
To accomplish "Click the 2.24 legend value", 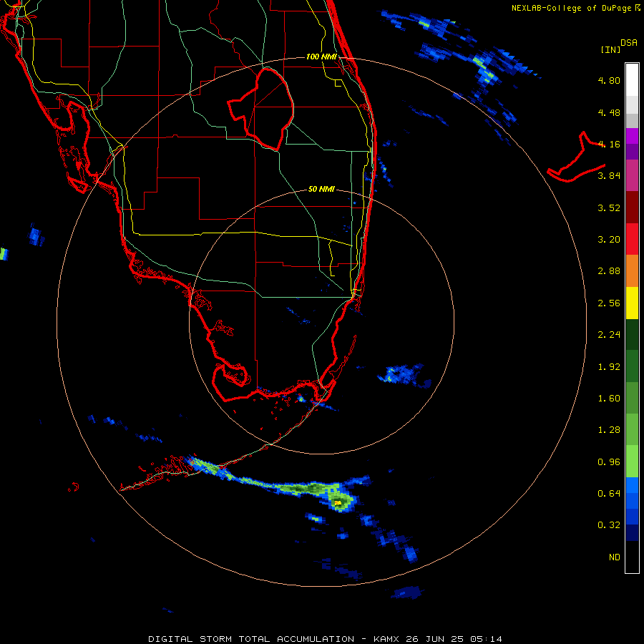I will coord(609,335).
